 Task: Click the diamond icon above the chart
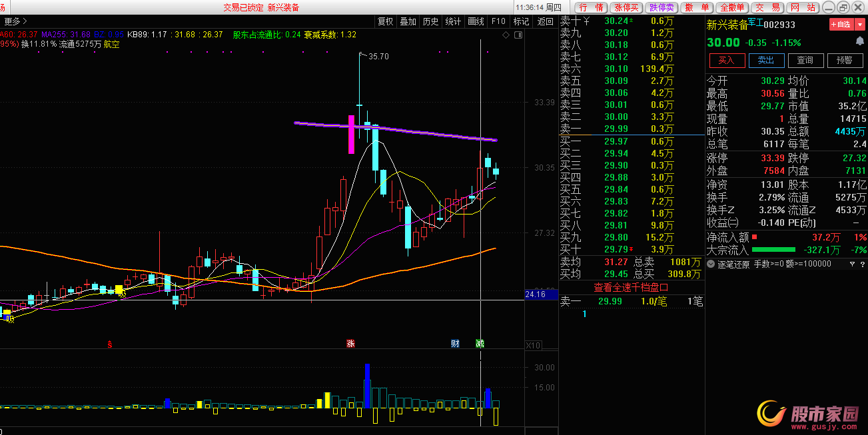(x=506, y=35)
